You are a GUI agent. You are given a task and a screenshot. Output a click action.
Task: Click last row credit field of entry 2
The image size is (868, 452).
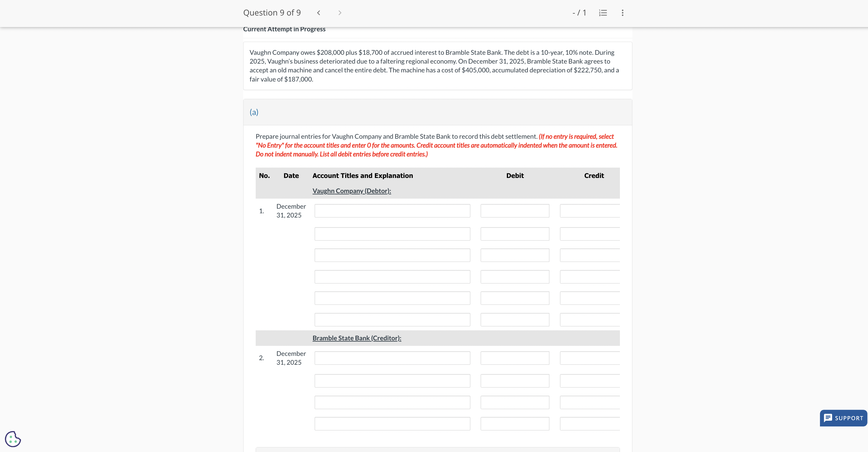pos(590,424)
